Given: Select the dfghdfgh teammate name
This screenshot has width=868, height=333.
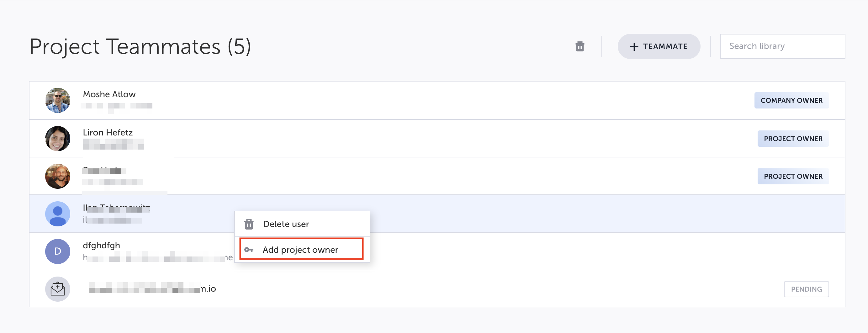Looking at the screenshot, I should [x=101, y=246].
